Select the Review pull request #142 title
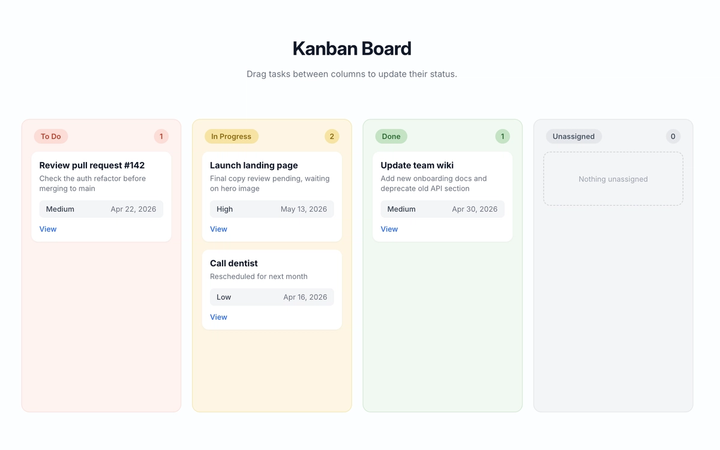Screen dimensions: 720x450 (92, 165)
